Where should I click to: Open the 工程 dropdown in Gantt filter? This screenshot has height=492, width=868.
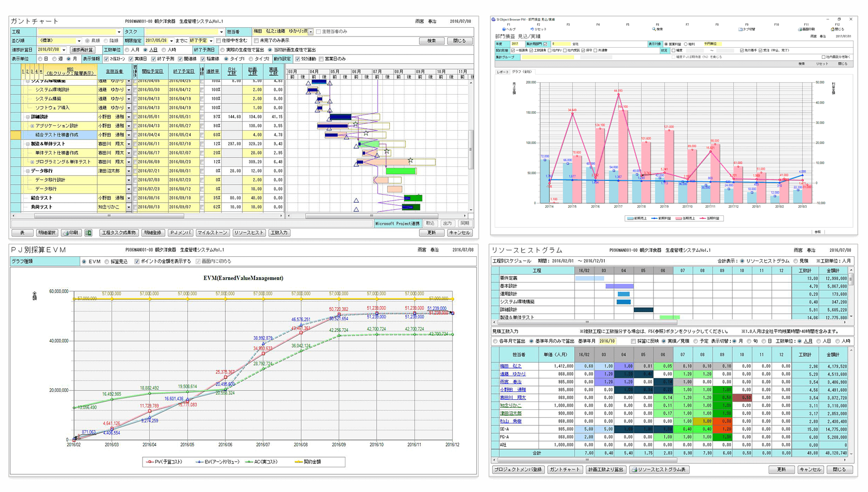click(119, 32)
